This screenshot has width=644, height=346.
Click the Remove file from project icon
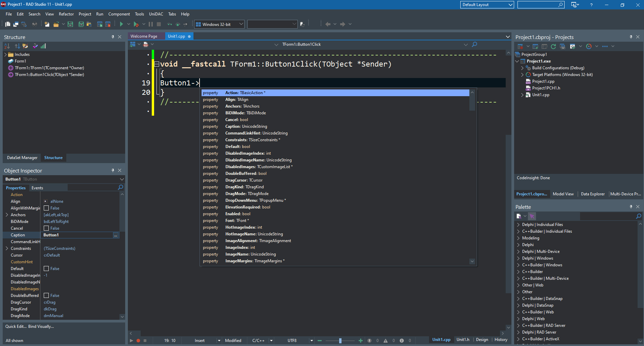pos(108,24)
